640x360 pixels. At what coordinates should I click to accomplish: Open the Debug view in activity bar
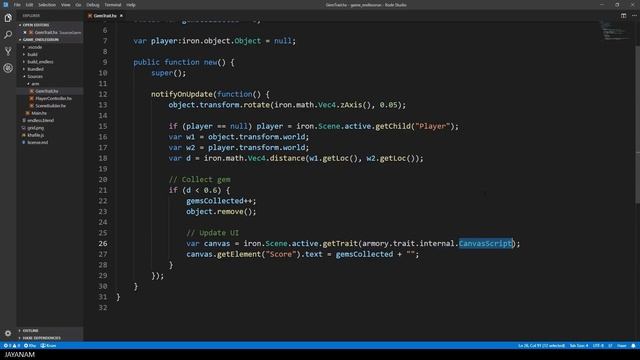8,68
